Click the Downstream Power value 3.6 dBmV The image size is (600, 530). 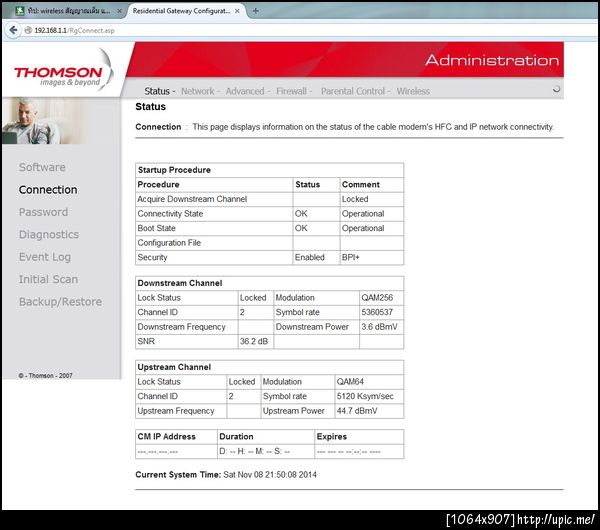click(379, 327)
